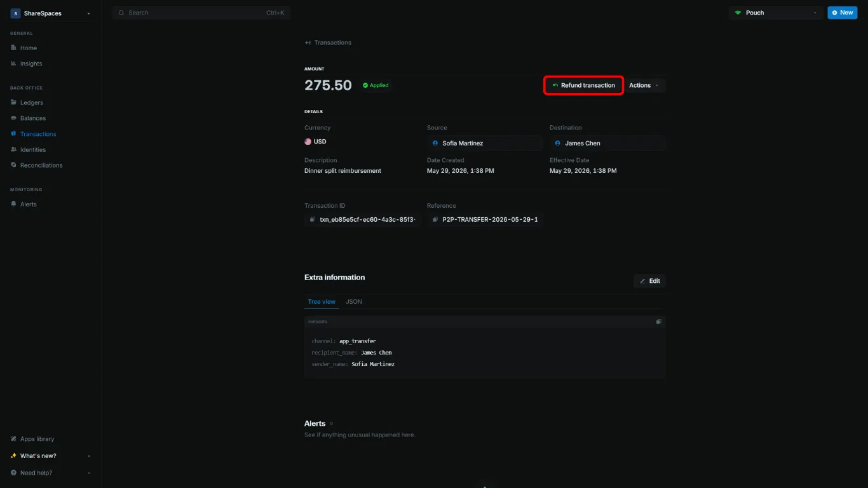Click the Applied status badge

pyautogui.click(x=376, y=85)
